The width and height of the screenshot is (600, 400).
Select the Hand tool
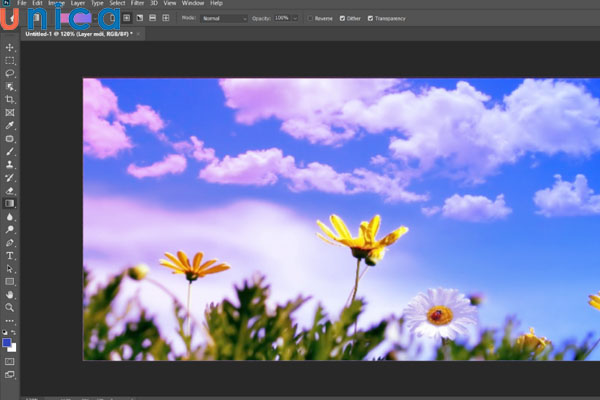[10, 295]
